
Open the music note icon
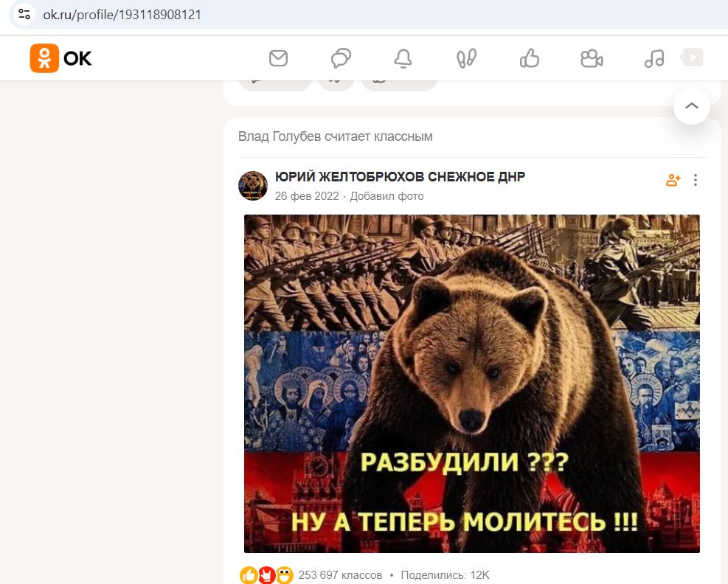(x=654, y=59)
